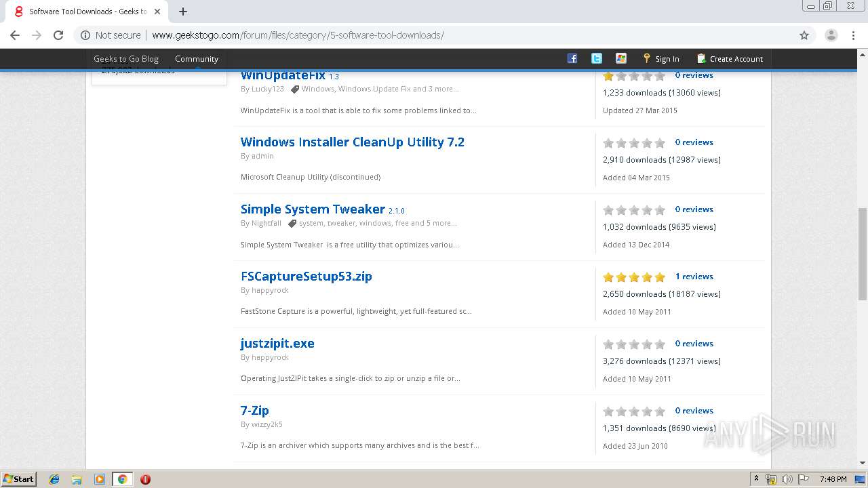This screenshot has width=868, height=488.
Task: Click the Action Center flag tray icon
Action: click(802, 479)
